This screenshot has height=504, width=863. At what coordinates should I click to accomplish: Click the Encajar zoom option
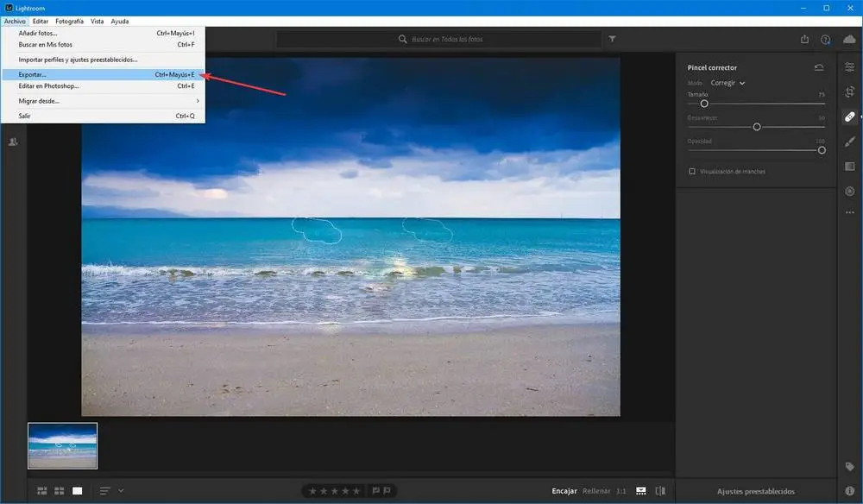(564, 491)
